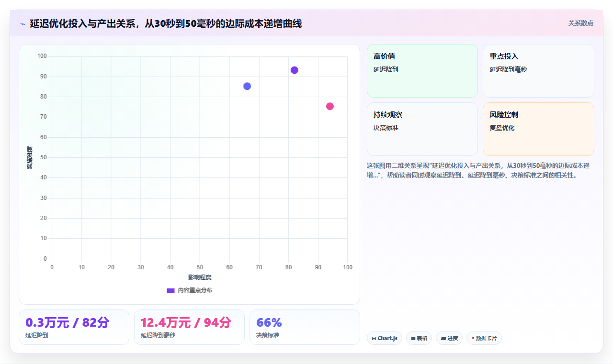Click the pink scatter point at 94

pos(330,106)
